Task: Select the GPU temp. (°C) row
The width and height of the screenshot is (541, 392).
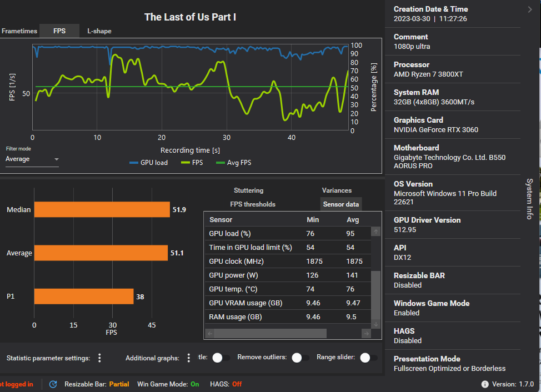Action: 288,289
